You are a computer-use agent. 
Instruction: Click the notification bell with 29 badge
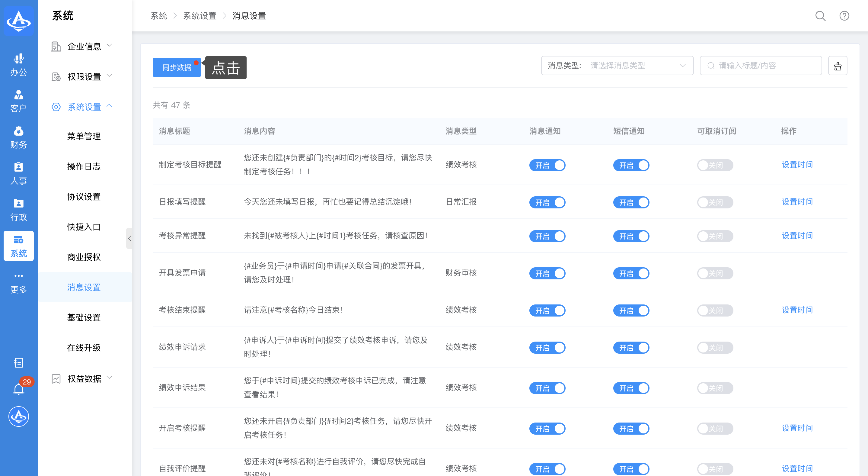(18, 389)
